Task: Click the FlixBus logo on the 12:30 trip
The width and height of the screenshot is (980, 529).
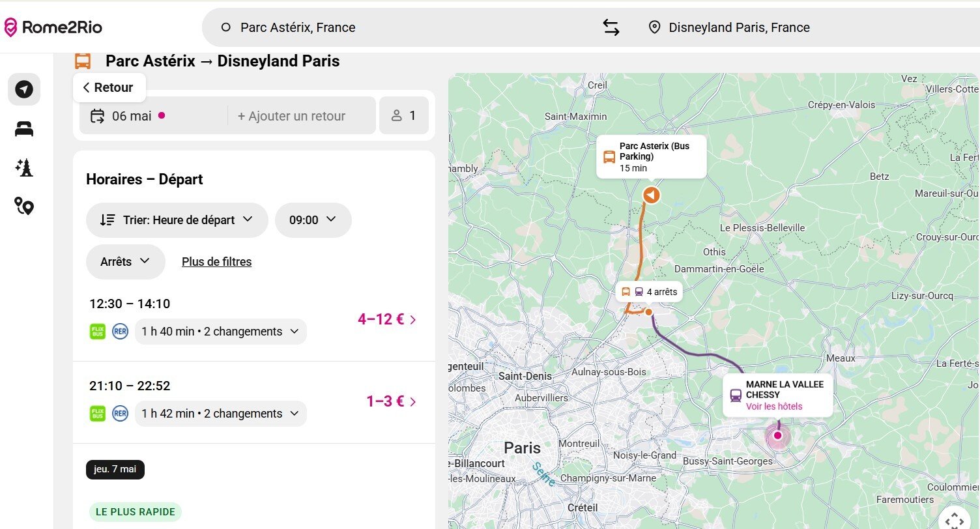Action: (97, 332)
